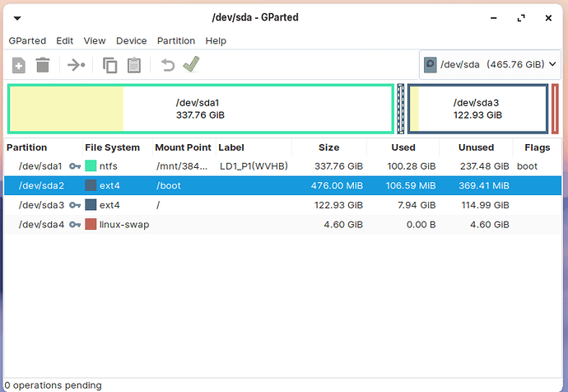Click the ntfs file system text
Screen dimensions: 568x392
109,166
